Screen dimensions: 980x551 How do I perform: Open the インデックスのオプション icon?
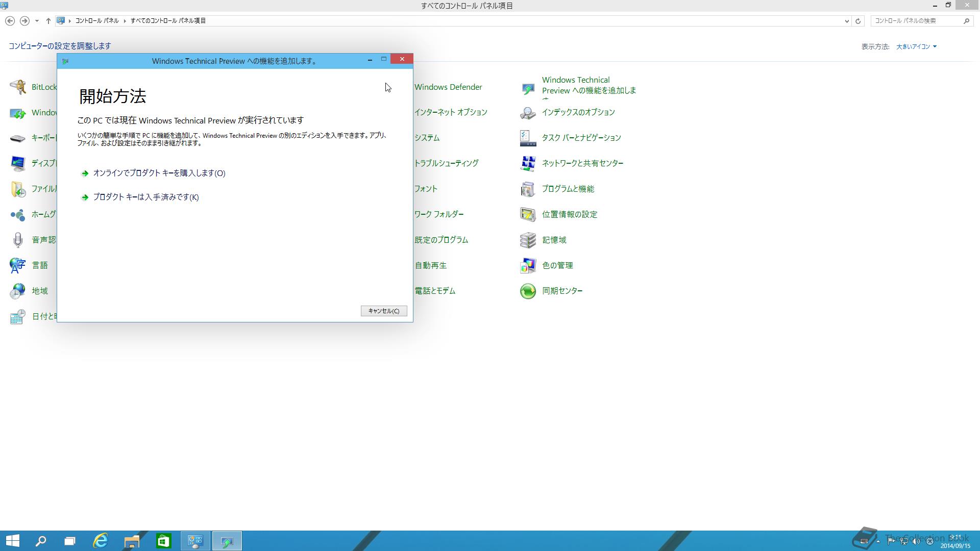coord(528,113)
